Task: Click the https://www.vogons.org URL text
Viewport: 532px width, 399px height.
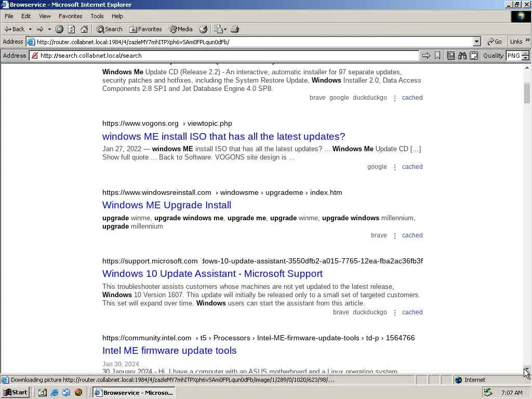Action: 140,124
